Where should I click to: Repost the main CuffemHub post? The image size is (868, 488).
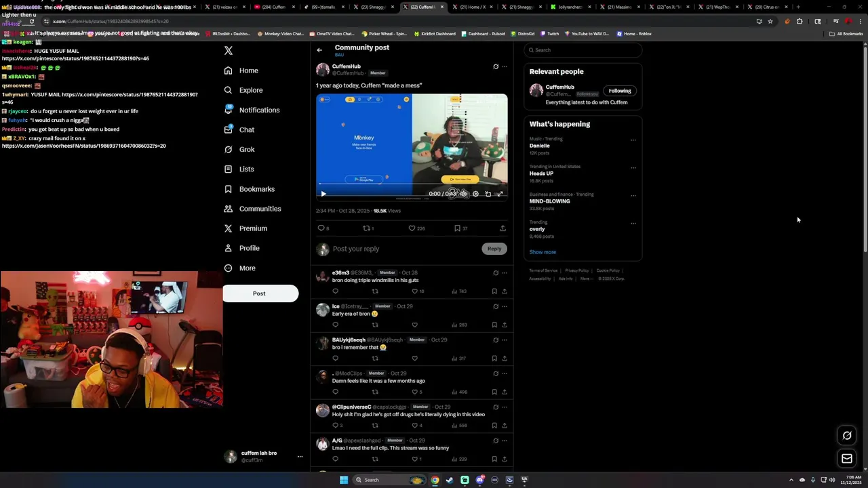click(x=366, y=228)
